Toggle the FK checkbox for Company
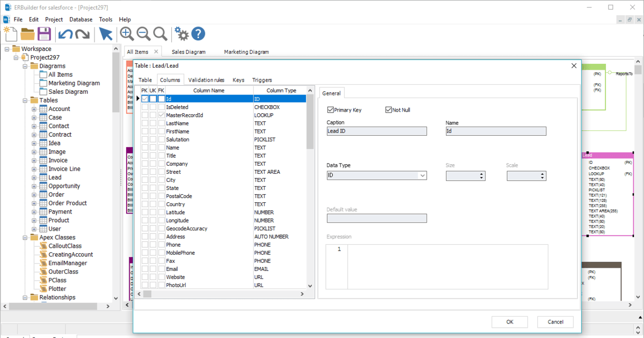Screen dimensions: 644x338 pos(162,164)
